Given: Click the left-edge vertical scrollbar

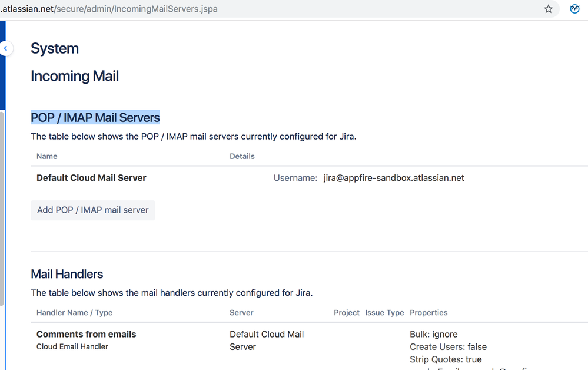Looking at the screenshot, I should pos(2,208).
